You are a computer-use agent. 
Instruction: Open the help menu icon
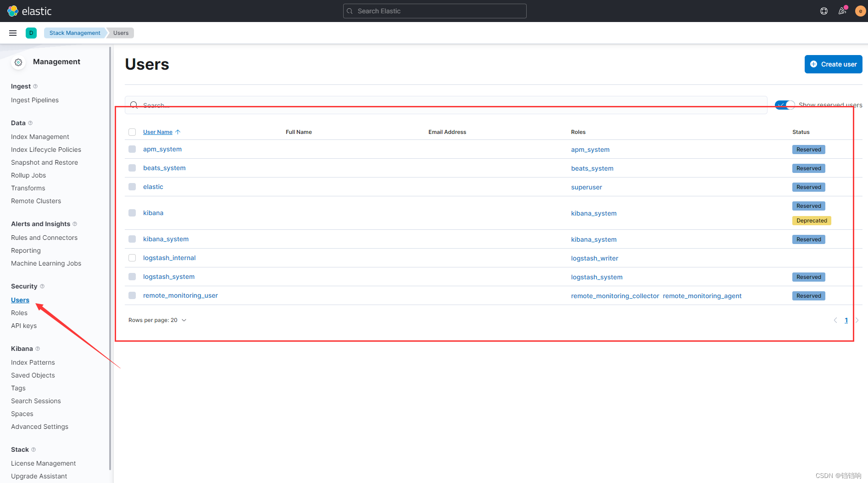tap(824, 11)
